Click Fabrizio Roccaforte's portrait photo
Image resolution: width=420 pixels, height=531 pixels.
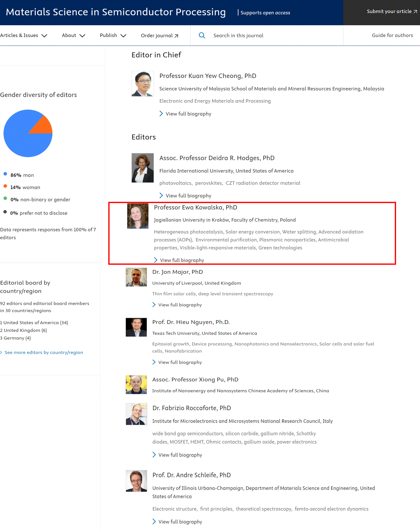(x=136, y=414)
